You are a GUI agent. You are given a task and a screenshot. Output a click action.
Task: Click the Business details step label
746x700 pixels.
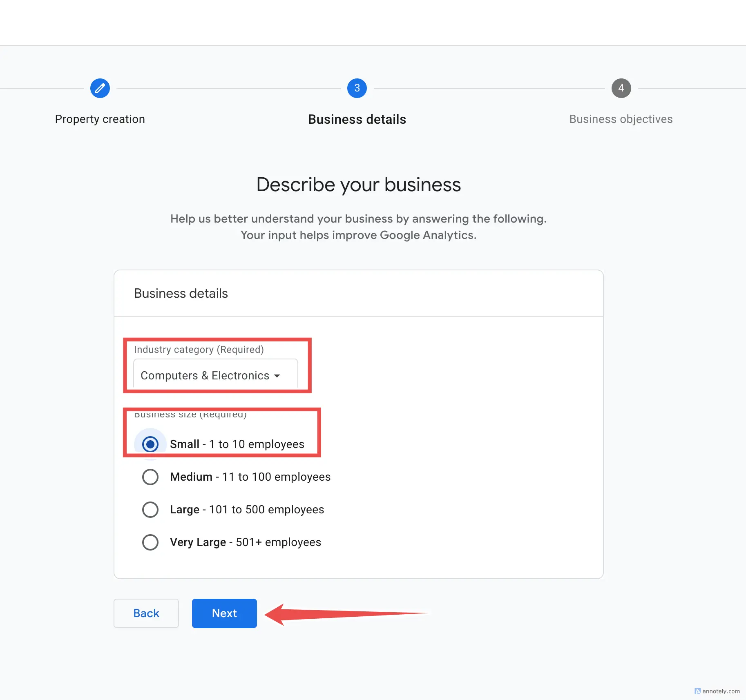[356, 119]
